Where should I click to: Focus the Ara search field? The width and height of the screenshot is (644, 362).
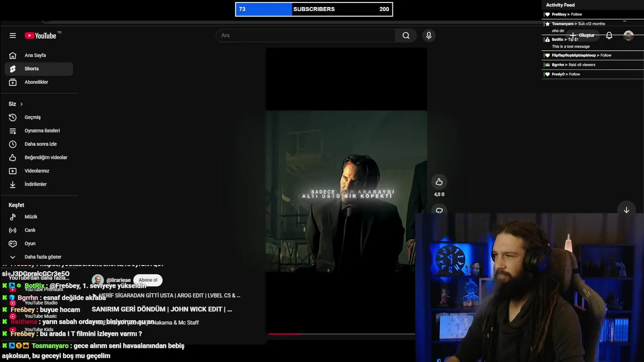coord(306,36)
